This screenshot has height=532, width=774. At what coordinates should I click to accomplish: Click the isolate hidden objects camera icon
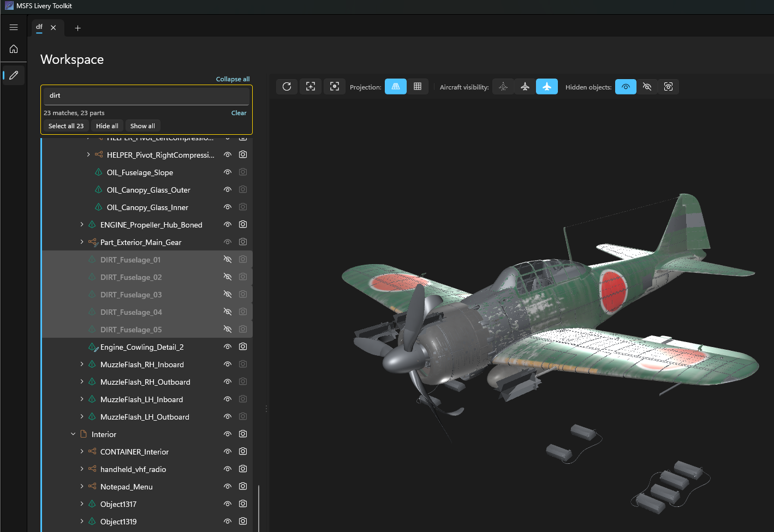668,87
